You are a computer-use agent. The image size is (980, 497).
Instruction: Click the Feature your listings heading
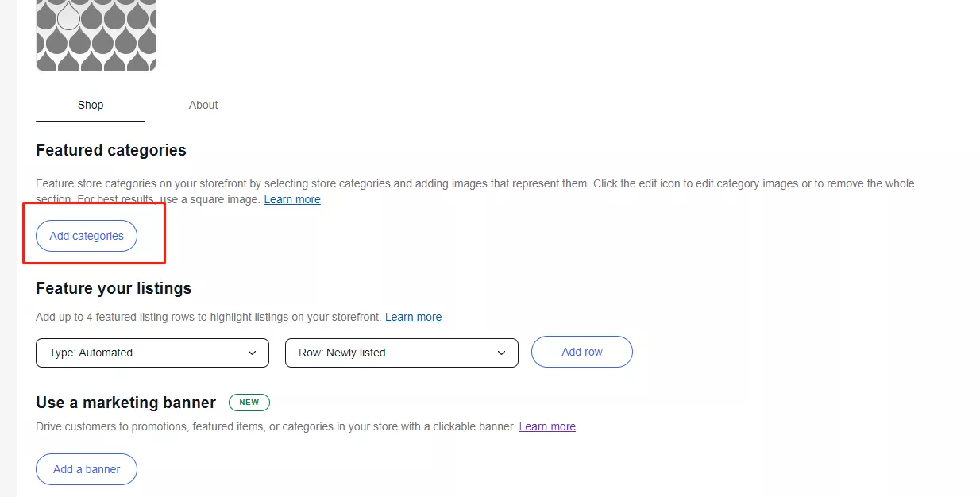pyautogui.click(x=114, y=288)
